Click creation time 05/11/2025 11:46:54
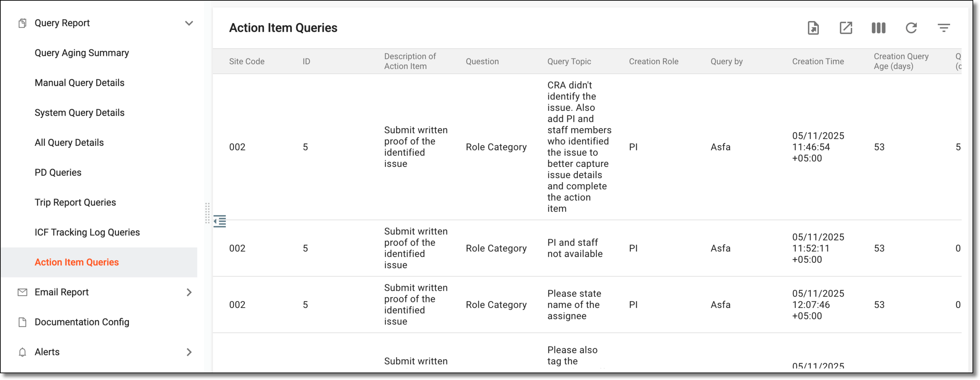Screen dimensions: 980x380 (818, 147)
